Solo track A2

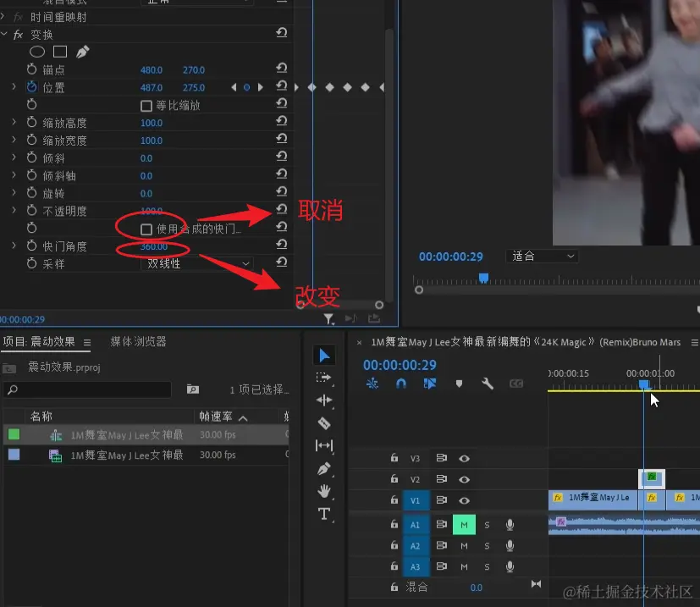tap(487, 546)
